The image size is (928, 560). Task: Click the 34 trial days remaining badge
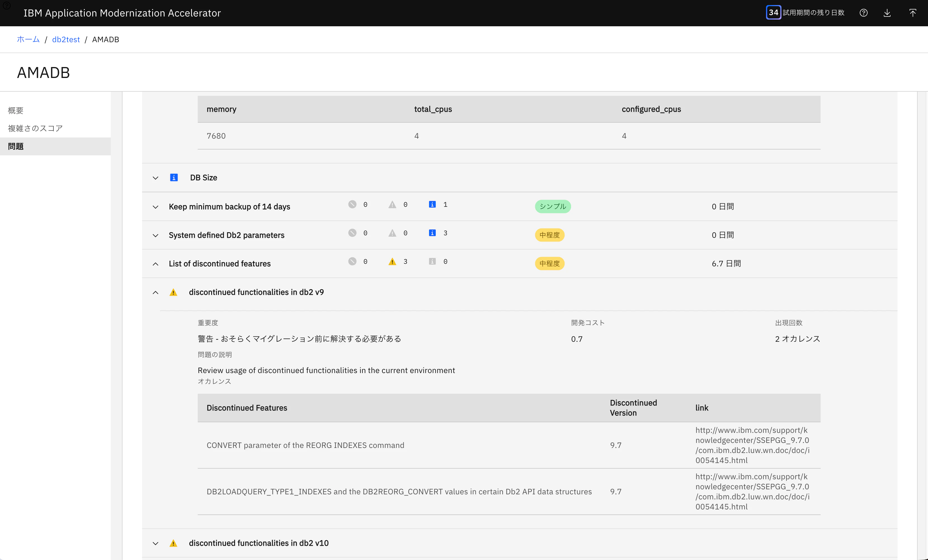774,12
